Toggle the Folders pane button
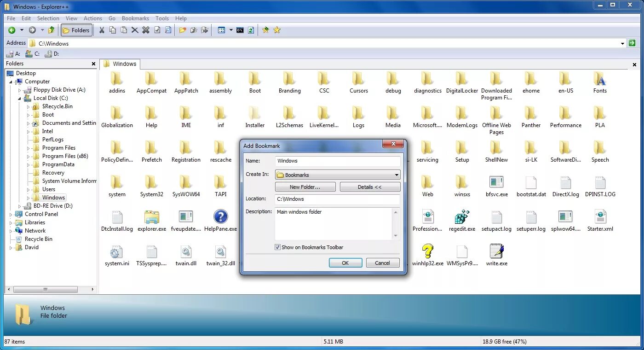The image size is (644, 350). [x=76, y=30]
